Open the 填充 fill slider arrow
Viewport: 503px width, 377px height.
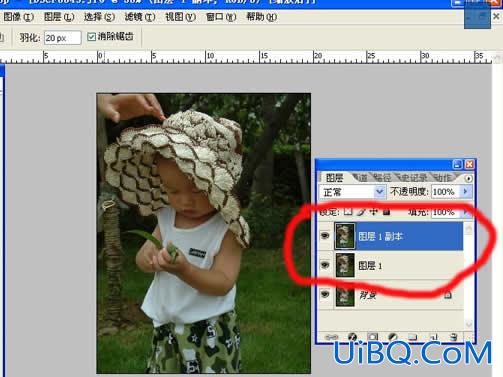coord(466,212)
